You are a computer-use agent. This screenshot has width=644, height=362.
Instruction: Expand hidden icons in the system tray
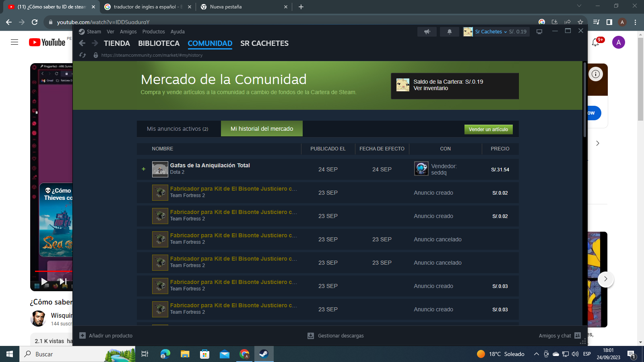(x=536, y=354)
